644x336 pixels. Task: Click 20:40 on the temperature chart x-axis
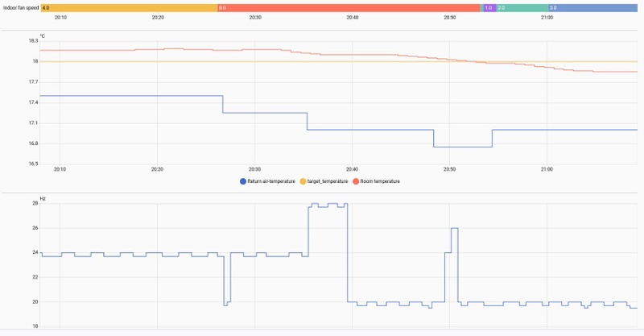coord(352,169)
